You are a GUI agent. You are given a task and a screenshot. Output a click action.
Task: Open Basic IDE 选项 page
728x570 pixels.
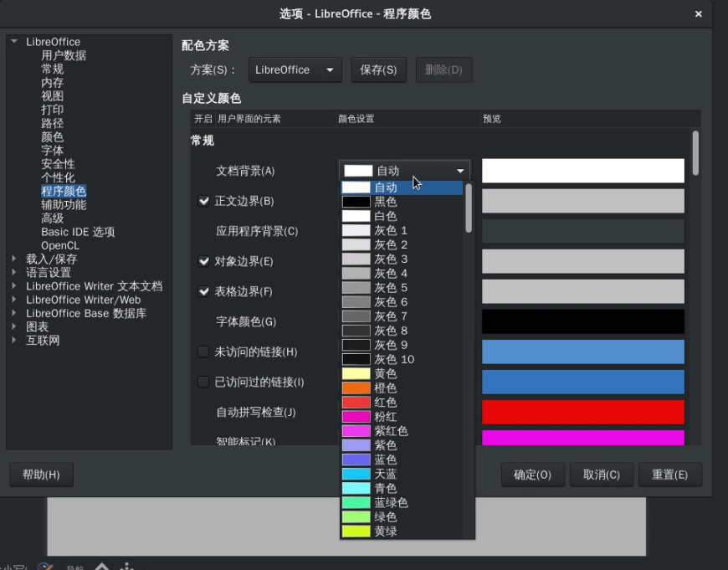78,232
